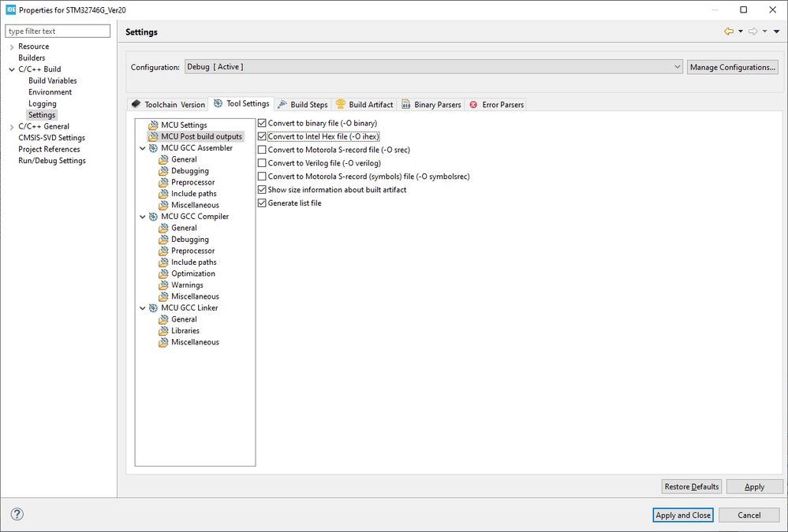Toggle Show size information about built artifact
This screenshot has width=788, height=532.
pyautogui.click(x=262, y=189)
